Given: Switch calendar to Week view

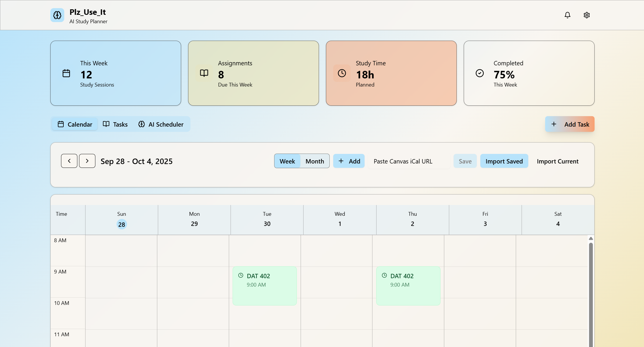Looking at the screenshot, I should click(287, 161).
